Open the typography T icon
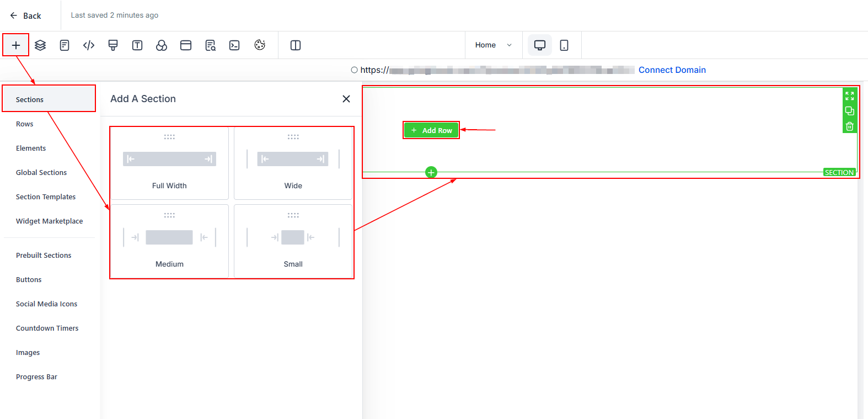Image resolution: width=868 pixels, height=419 pixels. tap(137, 45)
